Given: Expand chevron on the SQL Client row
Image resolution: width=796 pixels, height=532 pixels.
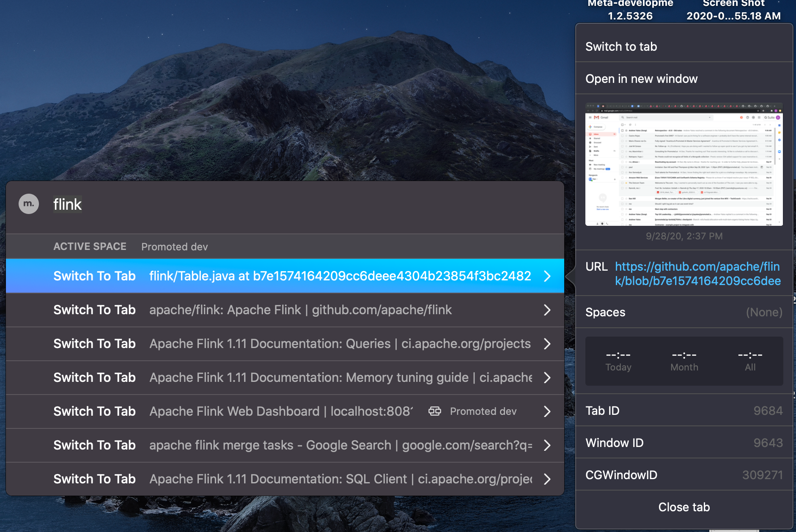Looking at the screenshot, I should click(x=547, y=479).
